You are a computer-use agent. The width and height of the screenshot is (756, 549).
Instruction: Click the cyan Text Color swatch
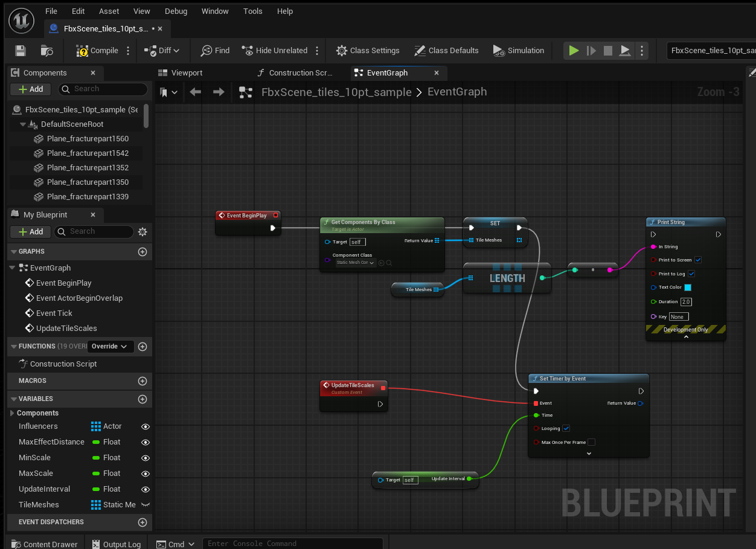(687, 287)
